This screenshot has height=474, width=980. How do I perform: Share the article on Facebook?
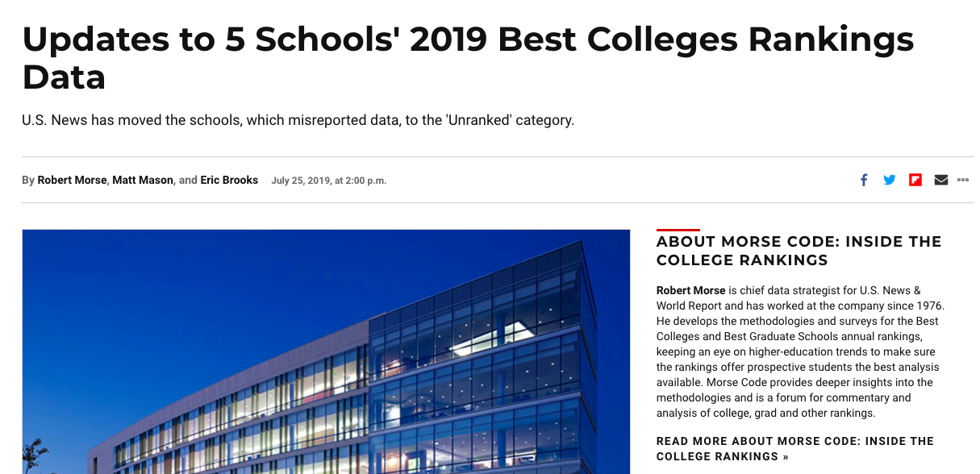864,180
